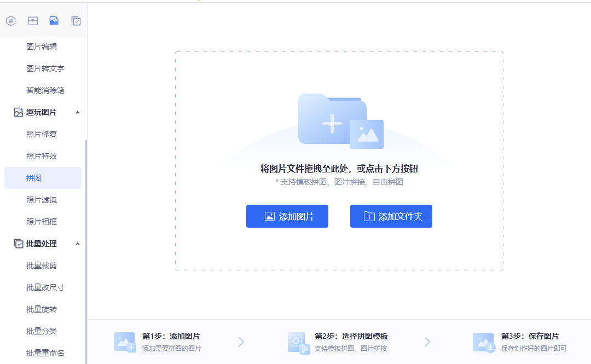
Task: Select the blue image editing icon tab
Action: coord(54,21)
